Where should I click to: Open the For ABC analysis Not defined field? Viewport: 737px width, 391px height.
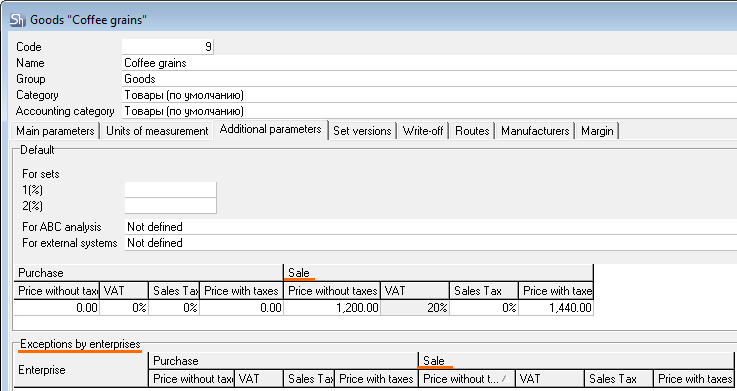[x=431, y=227]
